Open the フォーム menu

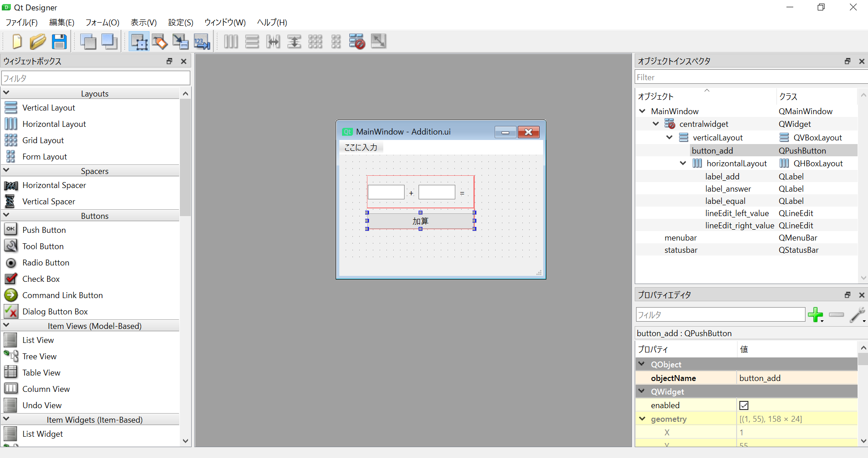coord(102,22)
